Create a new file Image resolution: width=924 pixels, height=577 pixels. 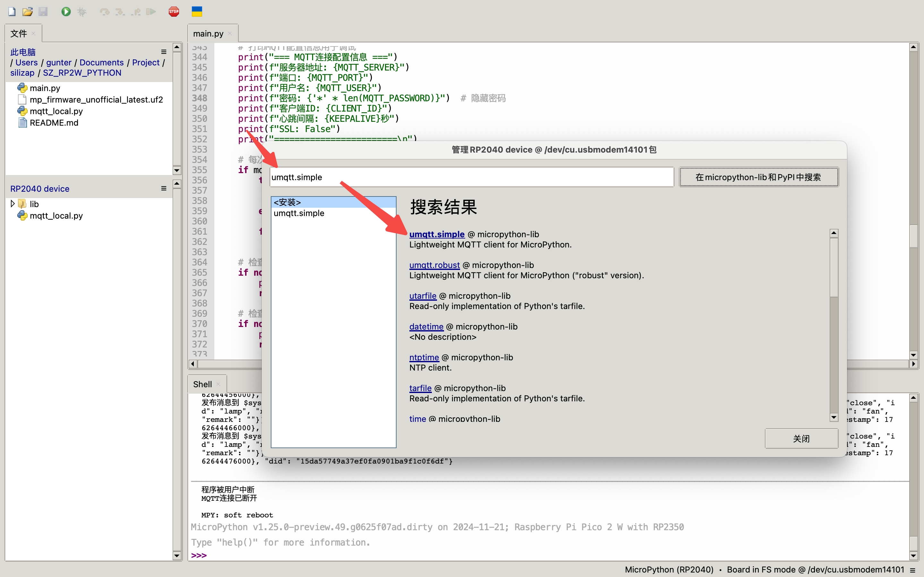coord(12,12)
